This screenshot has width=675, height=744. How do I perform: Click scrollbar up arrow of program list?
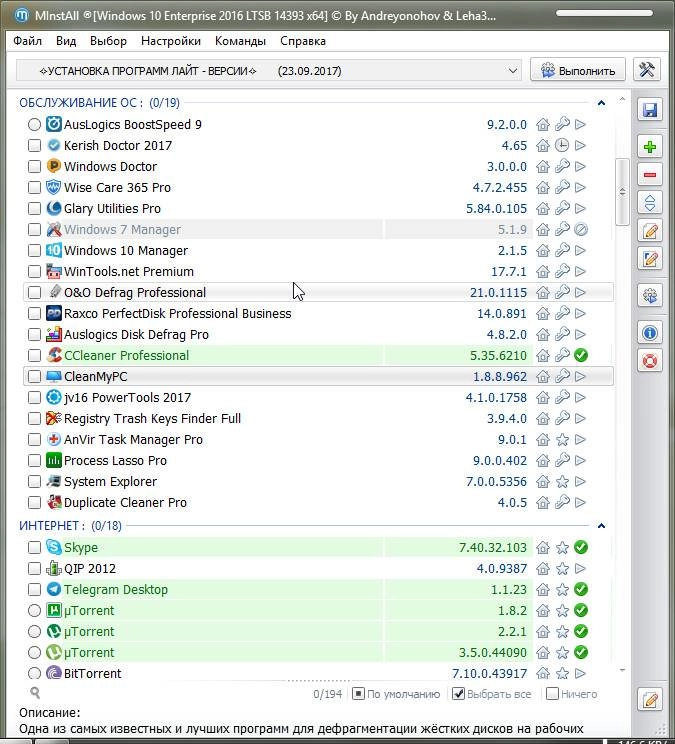tap(622, 99)
